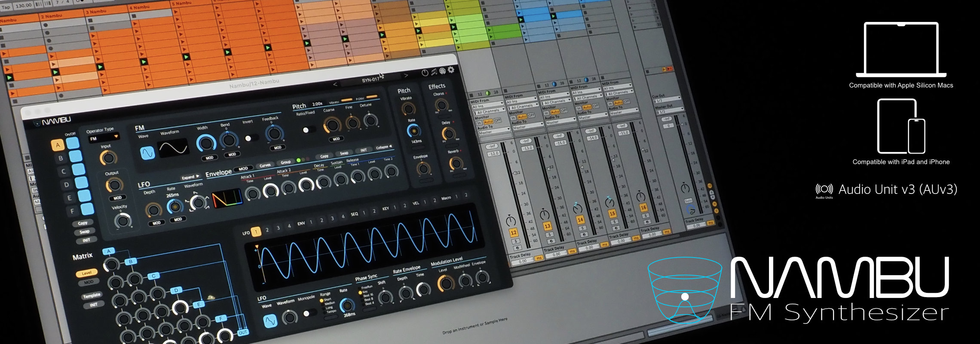The width and height of the screenshot is (980, 344).
Task: Toggle the FM Invert switch
Action: coord(250,138)
